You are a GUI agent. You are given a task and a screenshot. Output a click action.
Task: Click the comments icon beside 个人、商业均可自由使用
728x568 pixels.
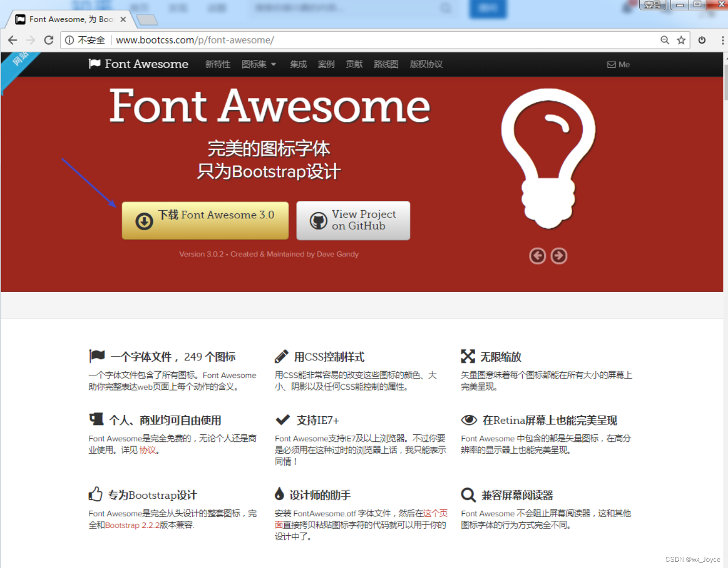click(96, 419)
